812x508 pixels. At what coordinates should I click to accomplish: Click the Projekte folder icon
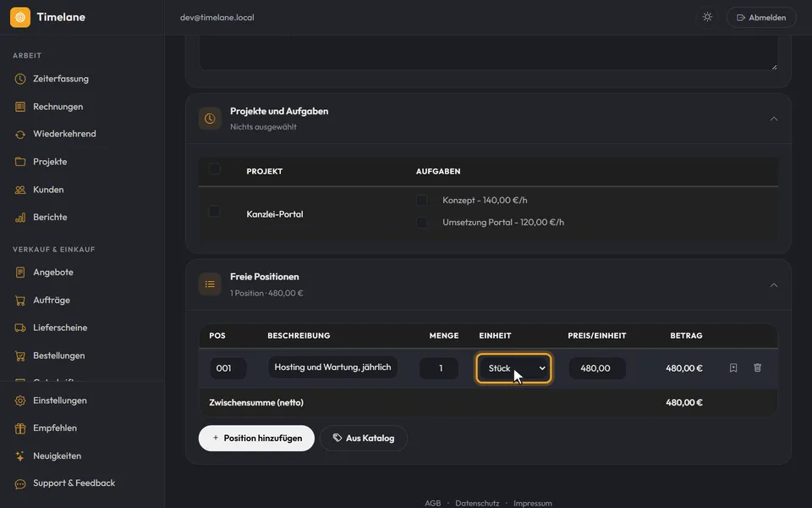[20, 162]
